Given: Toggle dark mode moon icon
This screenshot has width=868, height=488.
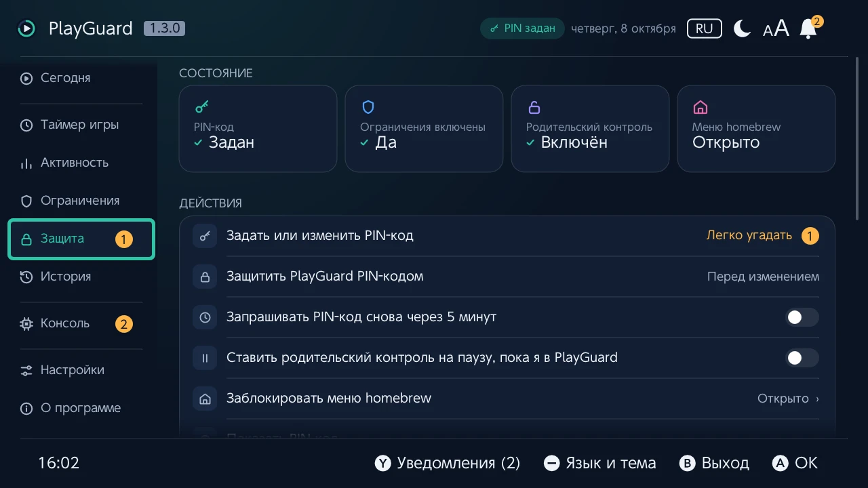Looking at the screenshot, I should (x=743, y=28).
